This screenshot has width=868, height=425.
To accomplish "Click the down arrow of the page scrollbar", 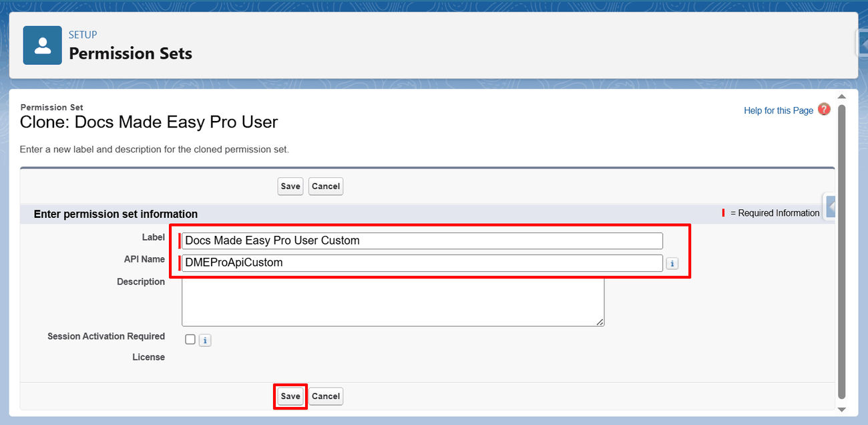I will [x=841, y=410].
